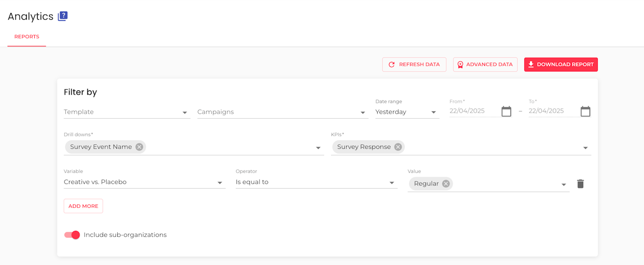Open the Variable dropdown
The width and height of the screenshot is (644, 265).
tap(220, 183)
